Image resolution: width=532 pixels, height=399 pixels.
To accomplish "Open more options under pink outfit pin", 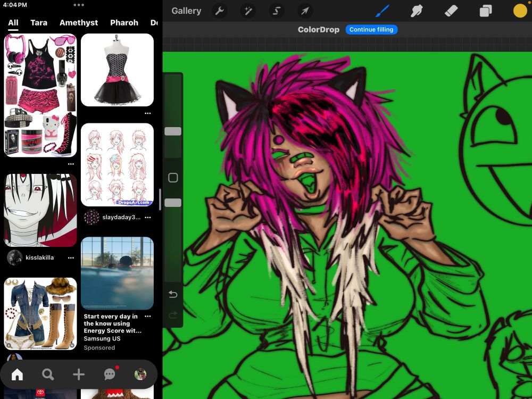I will [71, 164].
